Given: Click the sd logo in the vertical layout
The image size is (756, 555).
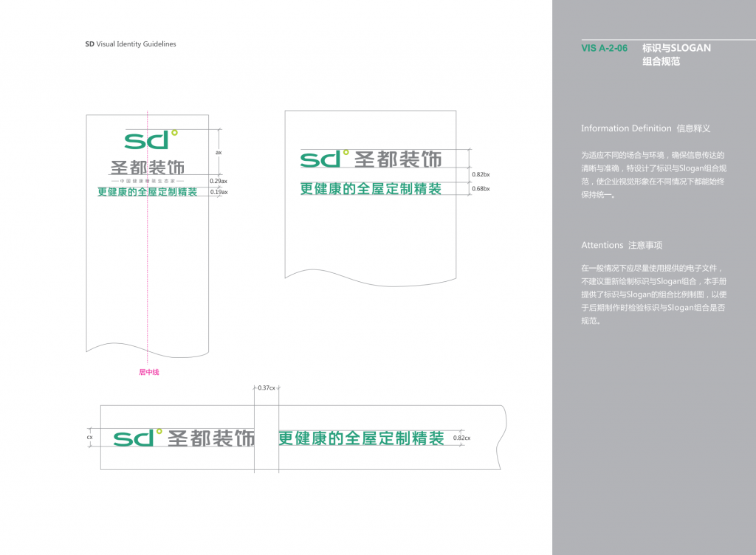Looking at the screenshot, I should [x=151, y=139].
